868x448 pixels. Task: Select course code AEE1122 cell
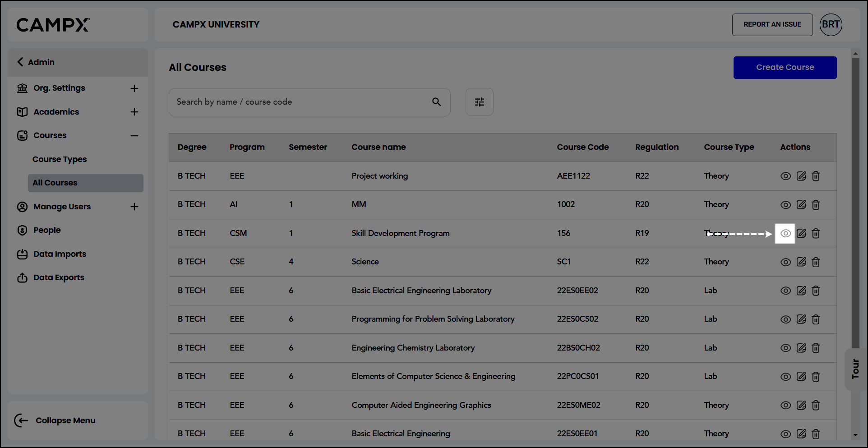pyautogui.click(x=573, y=176)
